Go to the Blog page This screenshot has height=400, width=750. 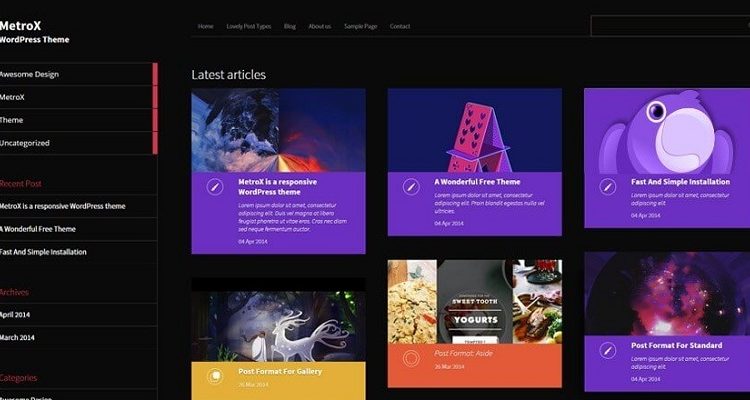pos(290,26)
